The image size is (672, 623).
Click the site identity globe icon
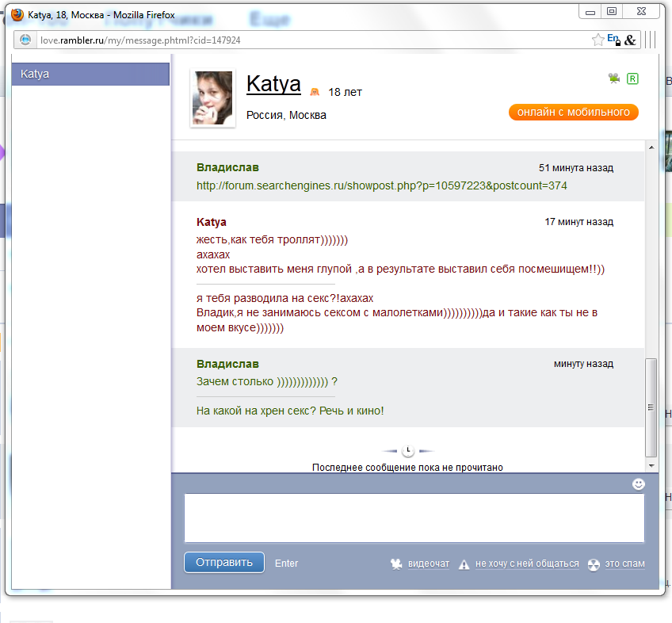(x=25, y=40)
